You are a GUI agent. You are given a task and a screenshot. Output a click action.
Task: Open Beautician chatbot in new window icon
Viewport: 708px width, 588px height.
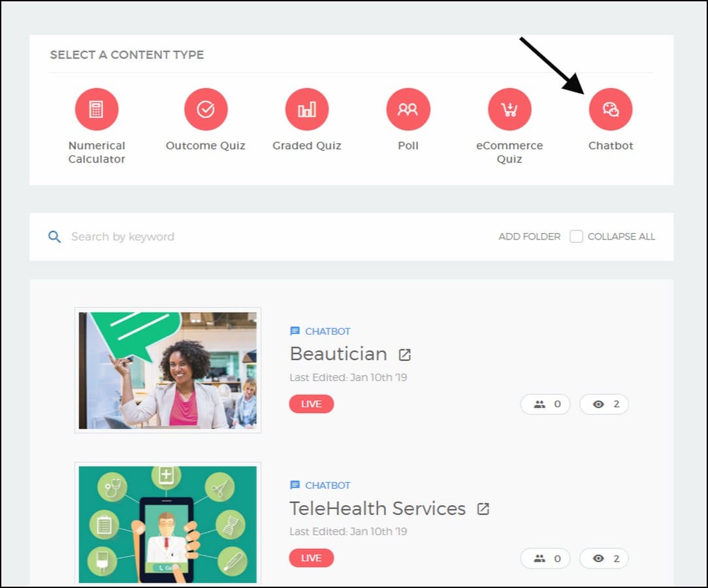coord(405,355)
